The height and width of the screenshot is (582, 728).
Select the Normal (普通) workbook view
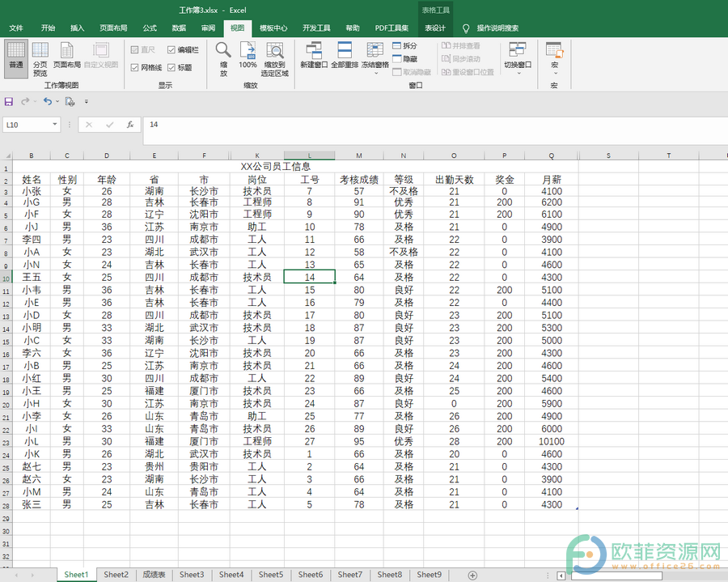click(x=16, y=58)
